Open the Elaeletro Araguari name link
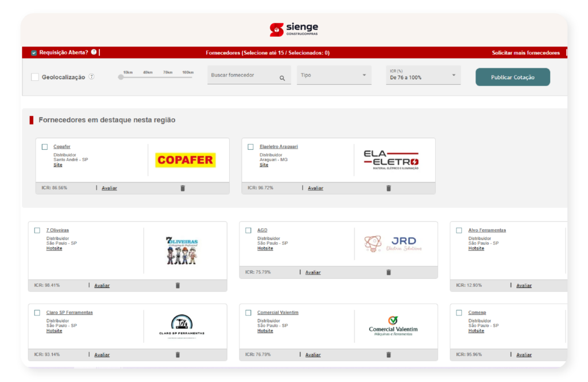Viewport: 588px width, 382px height. pyautogui.click(x=278, y=146)
